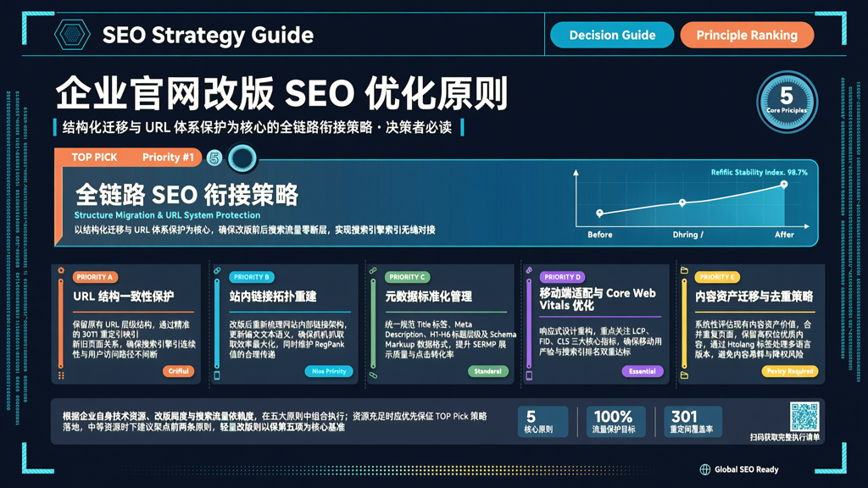This screenshot has height=488, width=868.
Task: Click the hexagon logo beside SEO Strategy Guide
Action: click(x=72, y=34)
